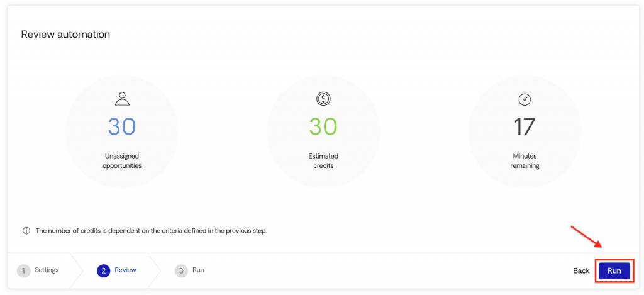Select the Review step label
The height and width of the screenshot is (295, 644).
(x=125, y=270)
